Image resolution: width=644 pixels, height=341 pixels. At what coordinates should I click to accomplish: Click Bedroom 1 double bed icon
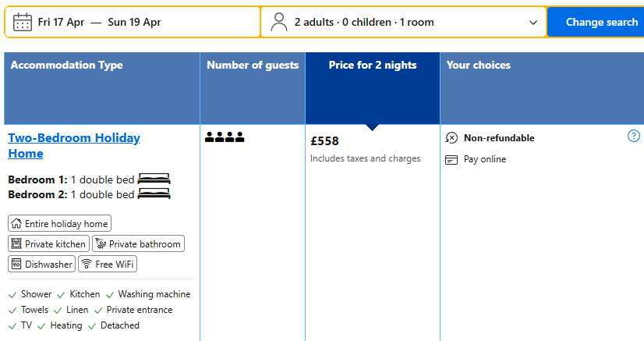point(154,179)
